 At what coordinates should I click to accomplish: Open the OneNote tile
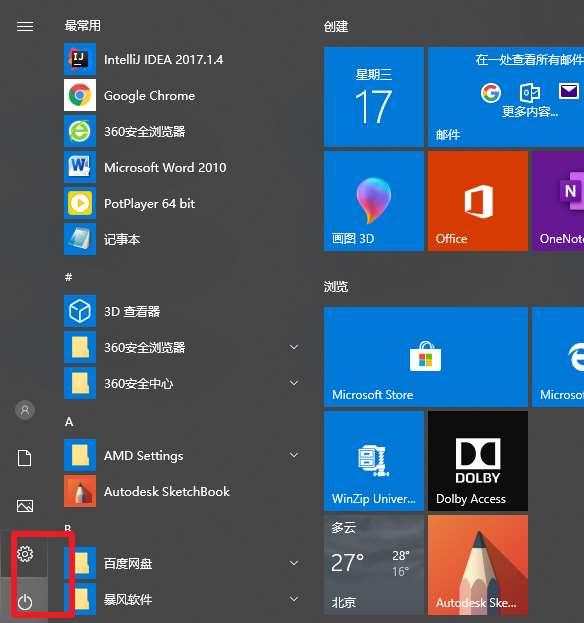(558, 201)
